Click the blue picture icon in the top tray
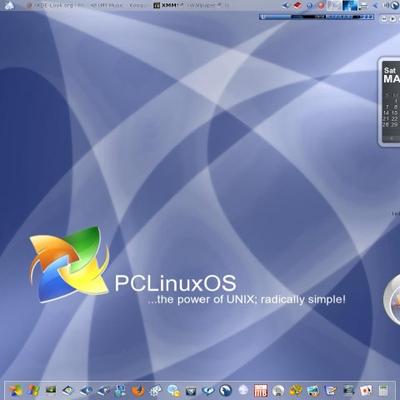 pyautogui.click(x=349, y=5)
